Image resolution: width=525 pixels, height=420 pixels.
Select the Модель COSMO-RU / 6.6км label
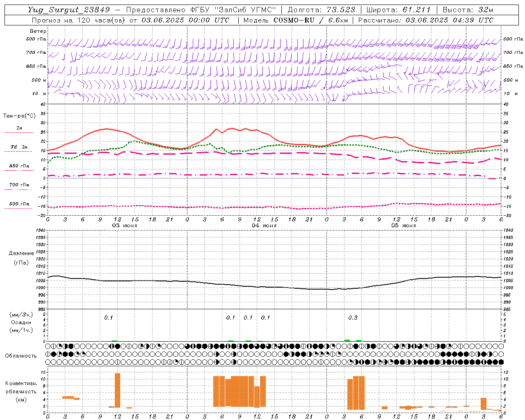coord(295,20)
